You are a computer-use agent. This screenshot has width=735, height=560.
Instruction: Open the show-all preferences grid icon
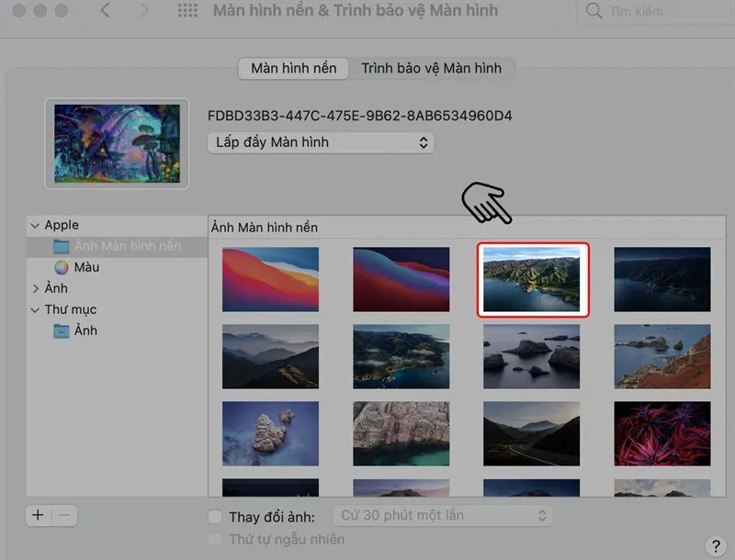pyautogui.click(x=187, y=11)
